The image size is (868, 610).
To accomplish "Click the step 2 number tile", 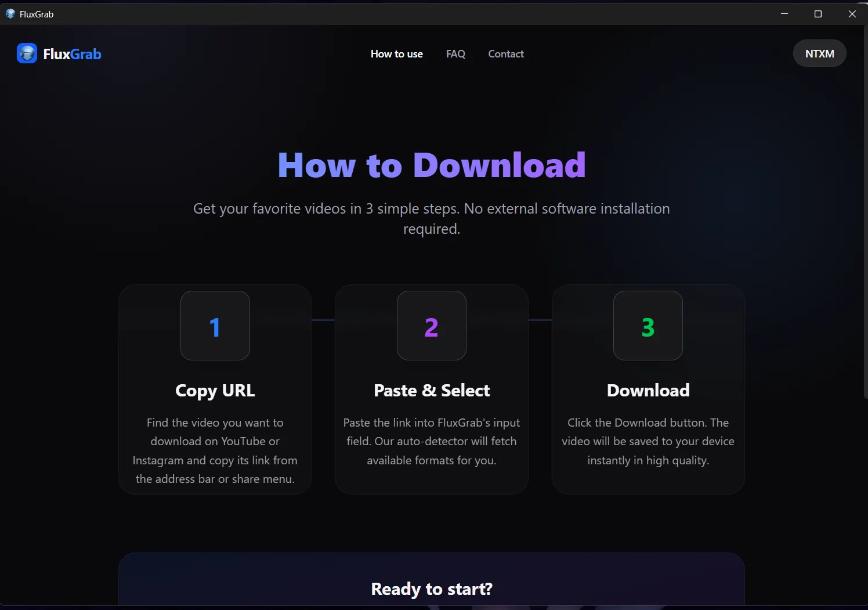I will pyautogui.click(x=432, y=326).
